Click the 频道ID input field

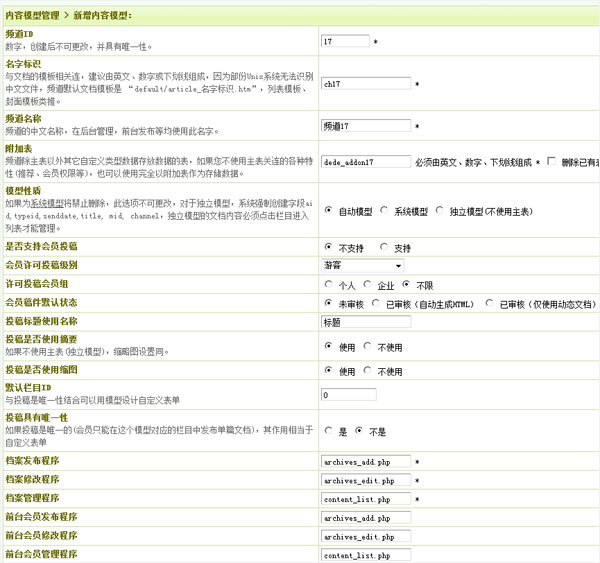[x=345, y=41]
